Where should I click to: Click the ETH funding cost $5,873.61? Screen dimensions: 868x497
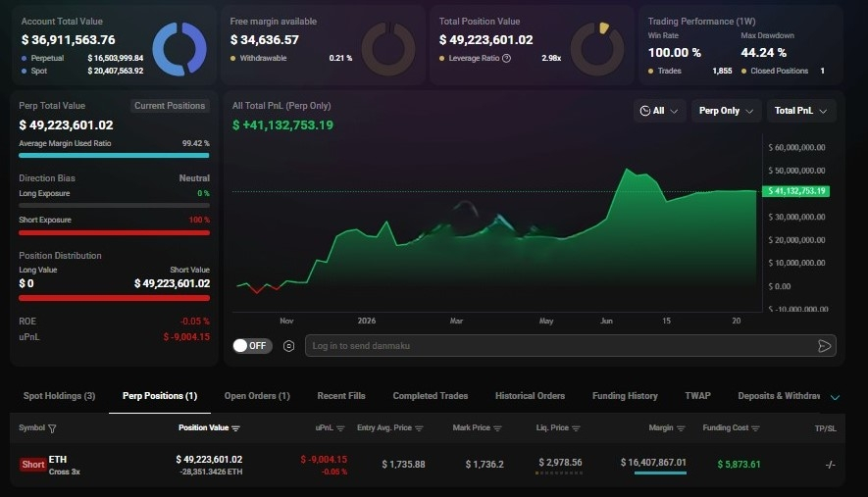pos(739,465)
